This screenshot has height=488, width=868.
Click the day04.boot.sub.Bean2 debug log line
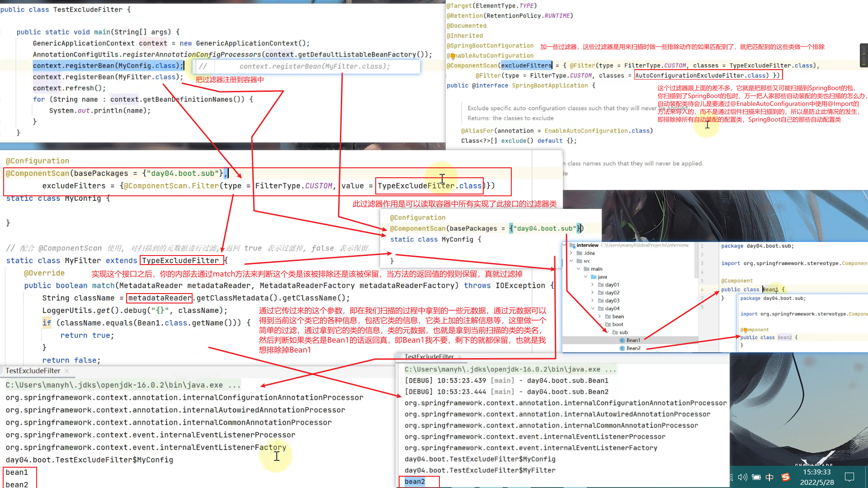506,392
